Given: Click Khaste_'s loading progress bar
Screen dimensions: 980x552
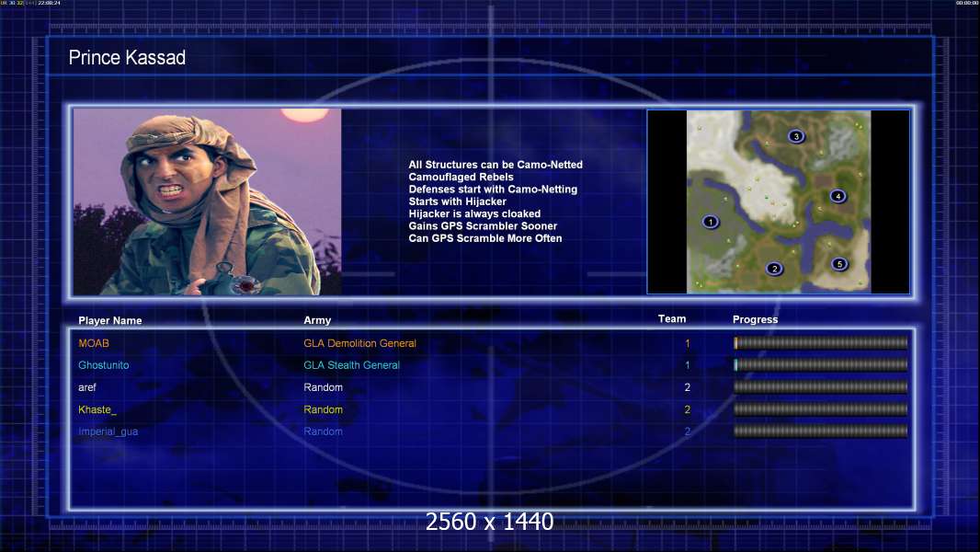Looking at the screenshot, I should [821, 409].
